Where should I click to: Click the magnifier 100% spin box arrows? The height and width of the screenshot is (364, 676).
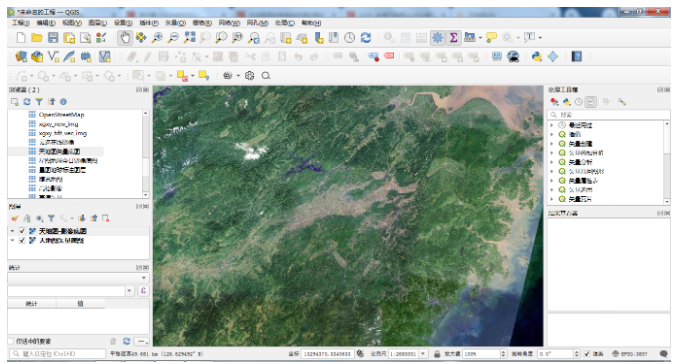[x=503, y=354]
